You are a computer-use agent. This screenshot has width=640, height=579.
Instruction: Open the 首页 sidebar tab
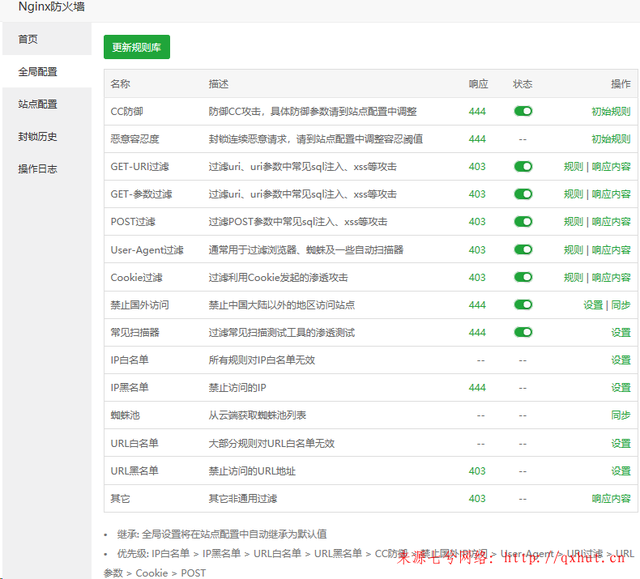pos(47,39)
